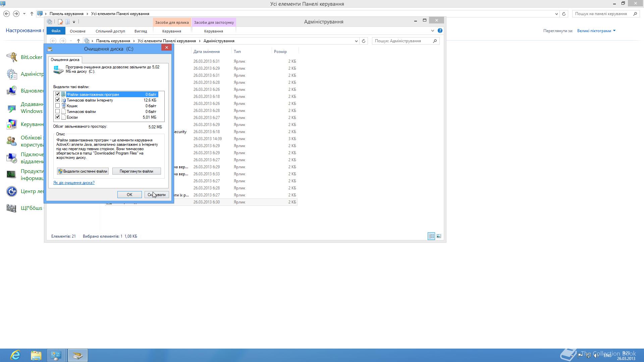Select 'Очищення диска' tab in the dialog

coord(65,60)
